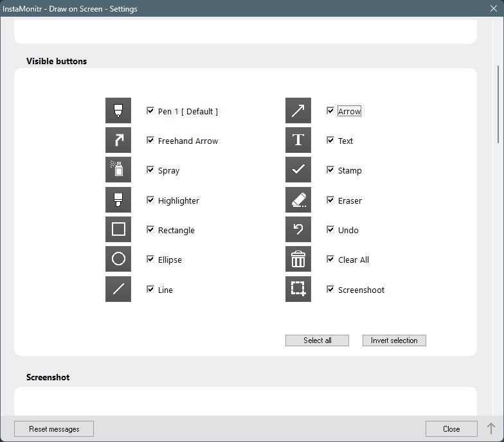Image resolution: width=504 pixels, height=442 pixels.
Task: Click the Eraser tool icon
Action: tap(298, 200)
